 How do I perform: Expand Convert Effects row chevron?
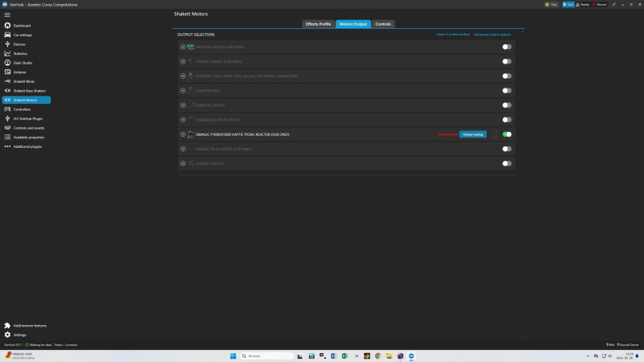point(183,163)
